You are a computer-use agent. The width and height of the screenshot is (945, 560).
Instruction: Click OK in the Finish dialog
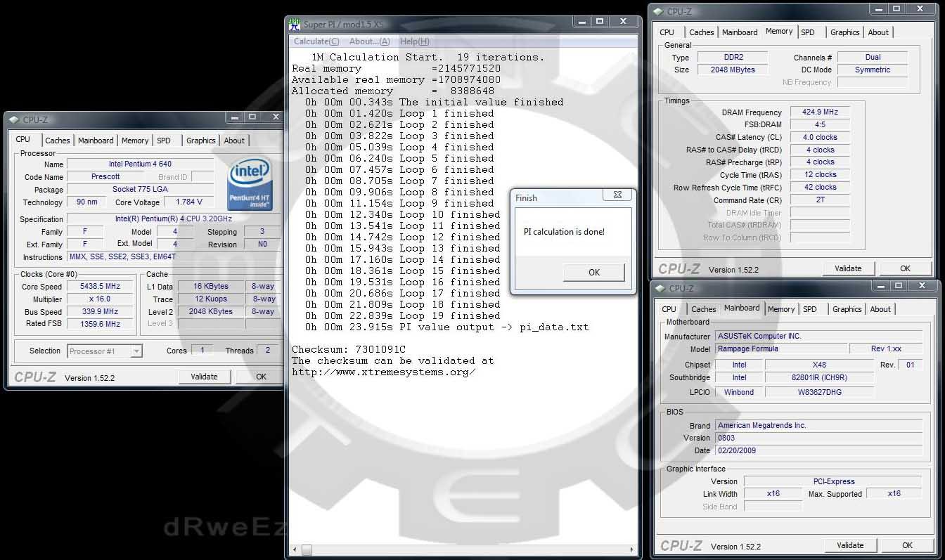click(594, 273)
